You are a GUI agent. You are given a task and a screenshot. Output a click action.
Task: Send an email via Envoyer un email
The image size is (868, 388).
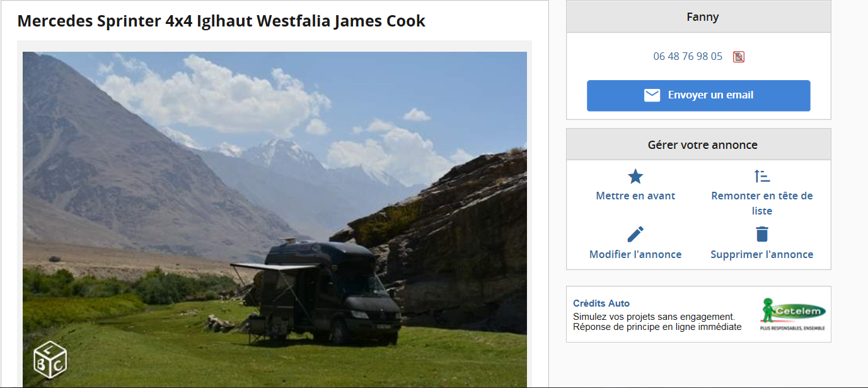pyautogui.click(x=698, y=96)
